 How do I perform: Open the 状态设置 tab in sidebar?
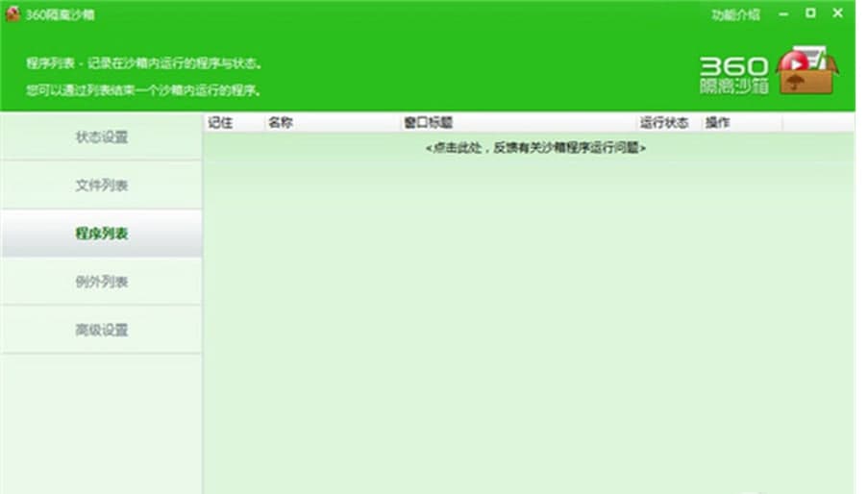tap(101, 136)
